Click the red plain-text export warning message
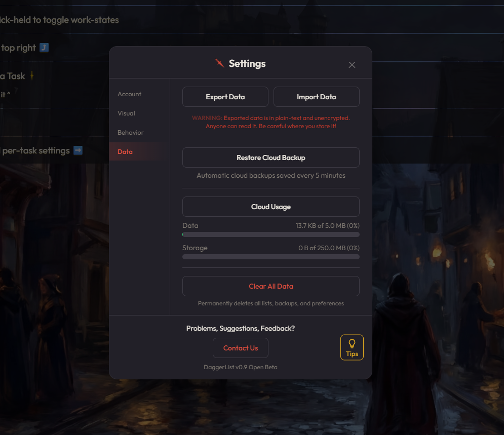Screen dimensions: 504x435 271,122
